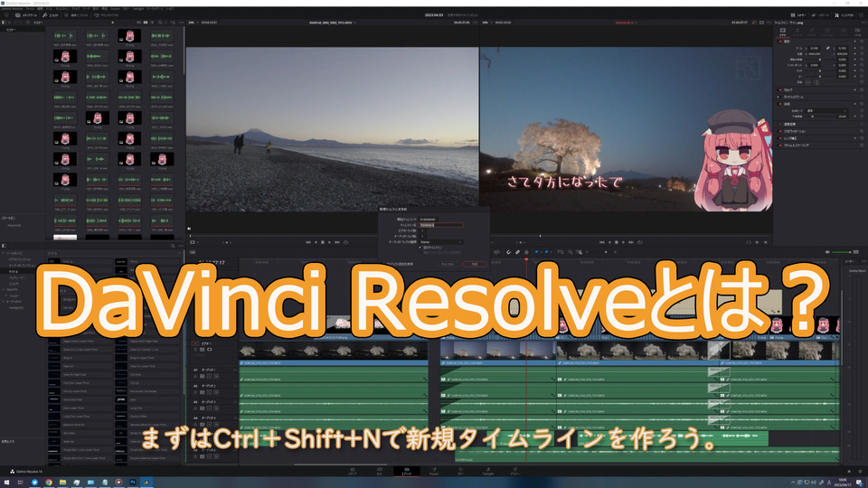Screen dimensions: 868x488
Task: Click Cancel button in new timeline dialog
Action: 448,265
